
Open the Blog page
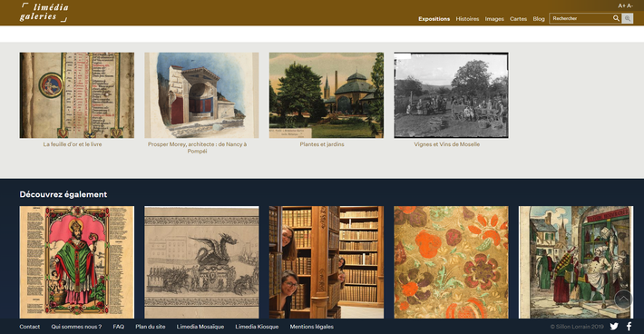click(x=539, y=19)
